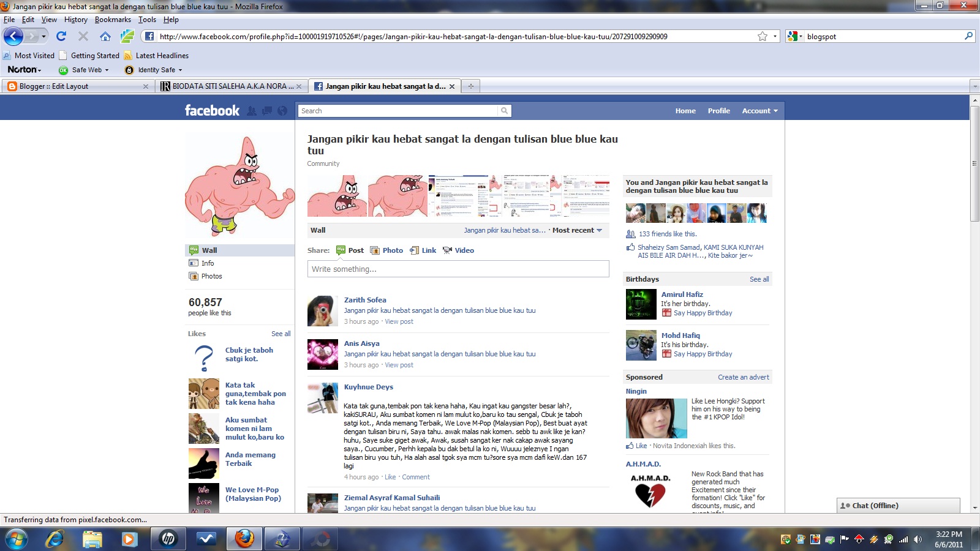The height and width of the screenshot is (551, 980).
Task: Open the Windows Start menu
Action: pyautogui.click(x=16, y=539)
